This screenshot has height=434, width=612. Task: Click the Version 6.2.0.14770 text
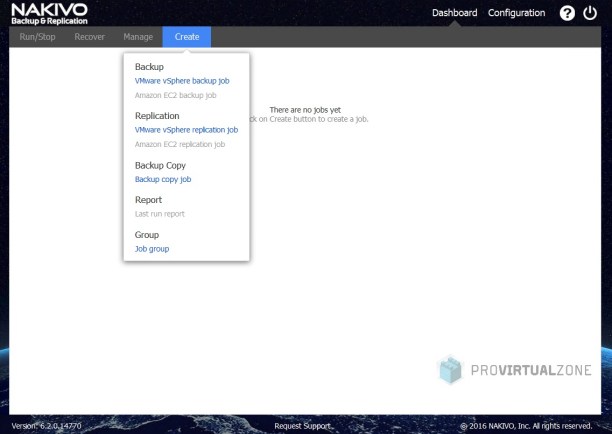[46, 426]
